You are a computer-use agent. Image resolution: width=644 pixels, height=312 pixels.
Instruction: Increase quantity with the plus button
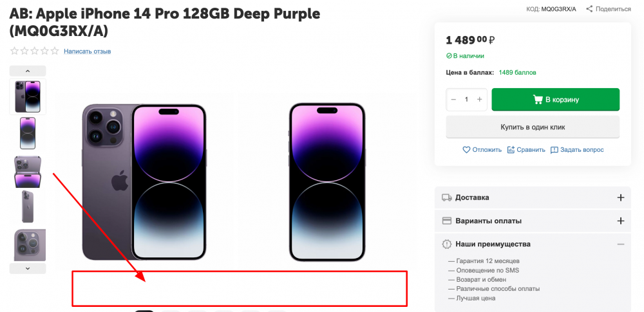click(479, 100)
